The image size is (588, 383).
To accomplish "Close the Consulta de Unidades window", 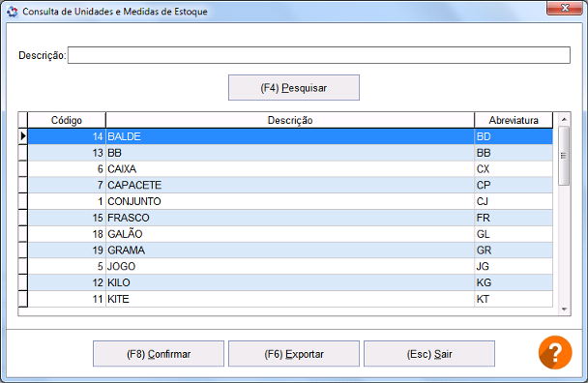I will click(565, 8).
